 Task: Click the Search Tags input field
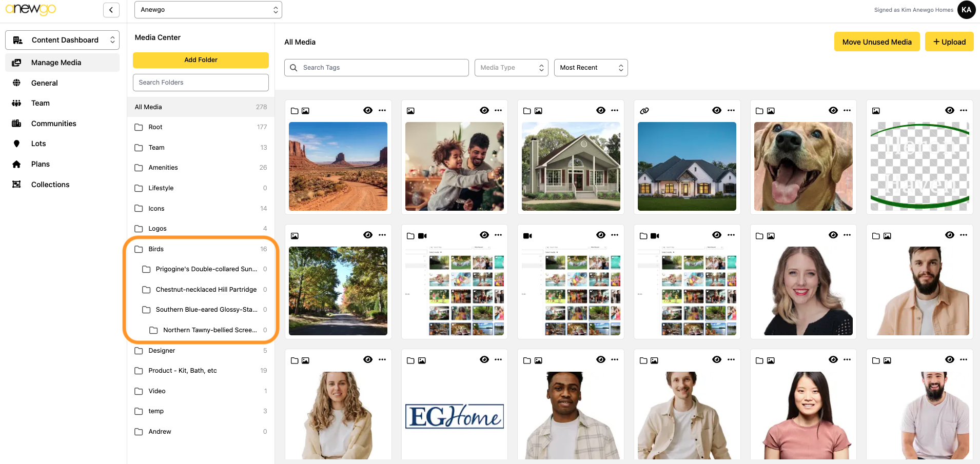click(382, 68)
